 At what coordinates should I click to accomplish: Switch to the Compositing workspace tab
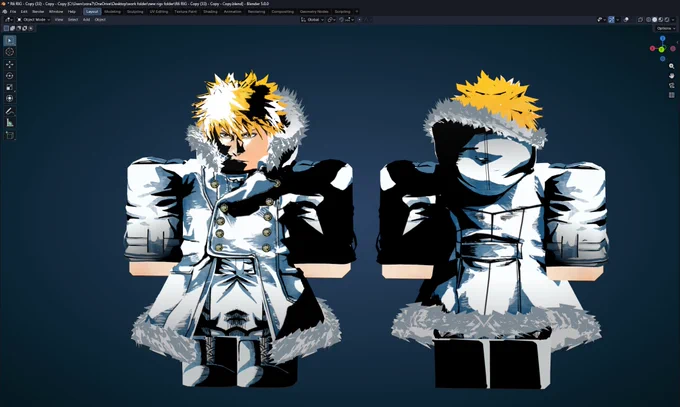[x=282, y=12]
